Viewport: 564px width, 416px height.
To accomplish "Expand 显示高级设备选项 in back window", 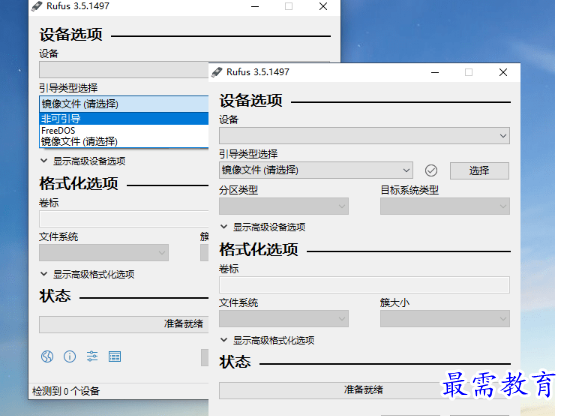I will 83,161.
